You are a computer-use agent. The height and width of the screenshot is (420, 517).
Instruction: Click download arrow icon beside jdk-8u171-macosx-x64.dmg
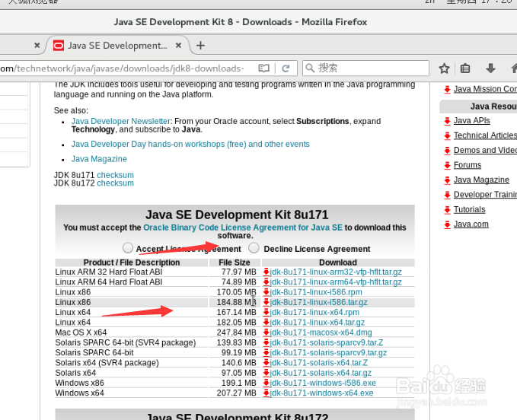coord(266,332)
